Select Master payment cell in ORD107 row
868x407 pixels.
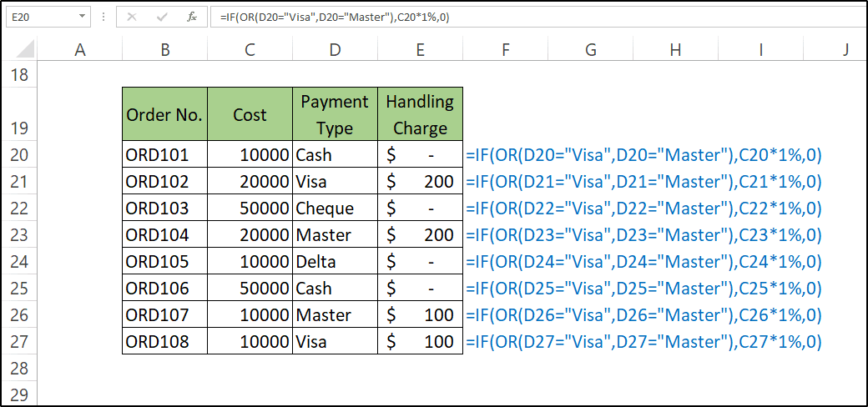point(335,314)
